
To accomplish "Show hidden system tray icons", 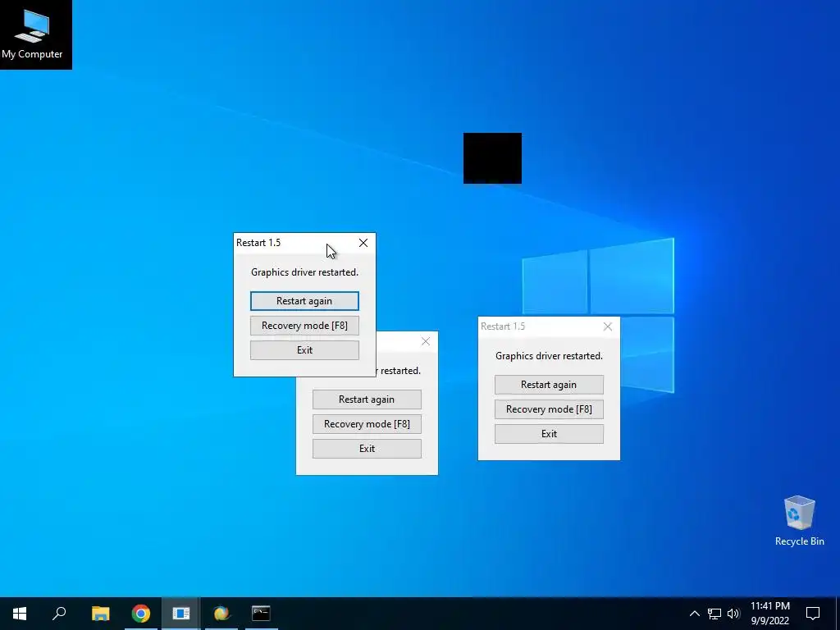I will pos(694,614).
